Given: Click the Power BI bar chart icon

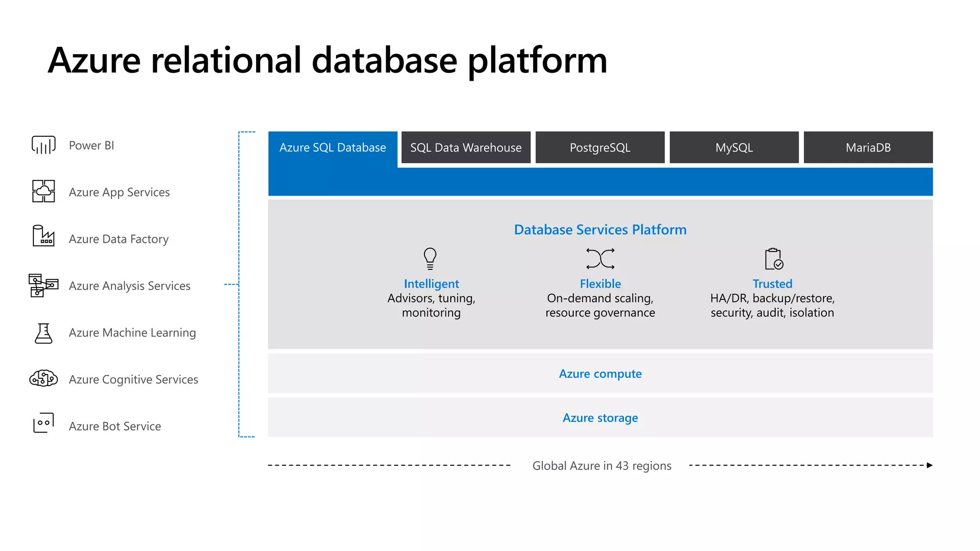Looking at the screenshot, I should click(x=44, y=144).
